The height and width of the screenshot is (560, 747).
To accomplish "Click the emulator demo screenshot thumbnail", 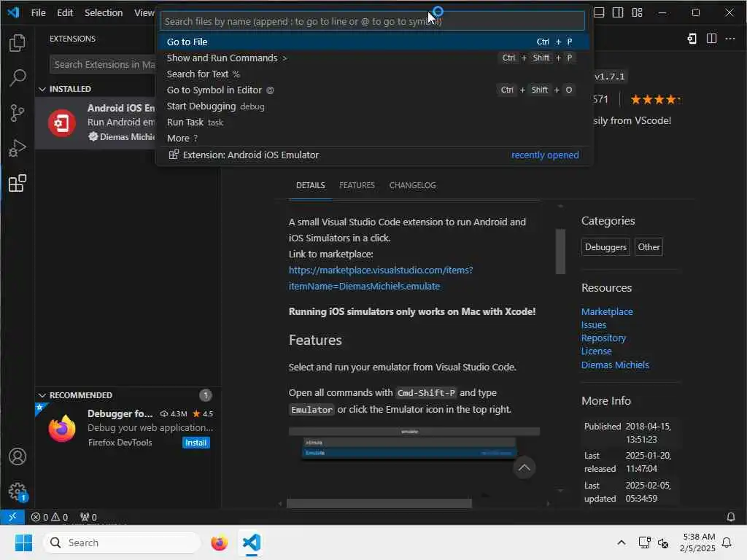I will coord(414,444).
